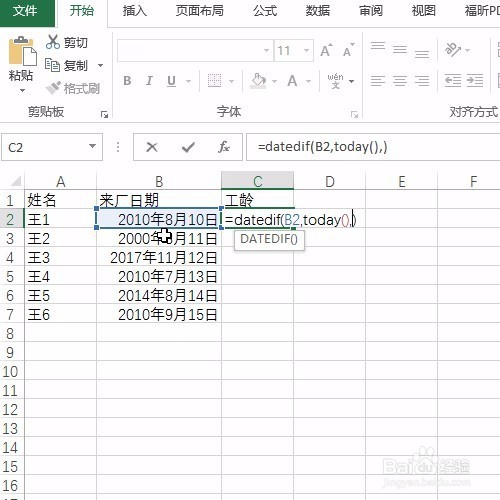
Task: Click select-all corner triangle
Action: coord(16,180)
